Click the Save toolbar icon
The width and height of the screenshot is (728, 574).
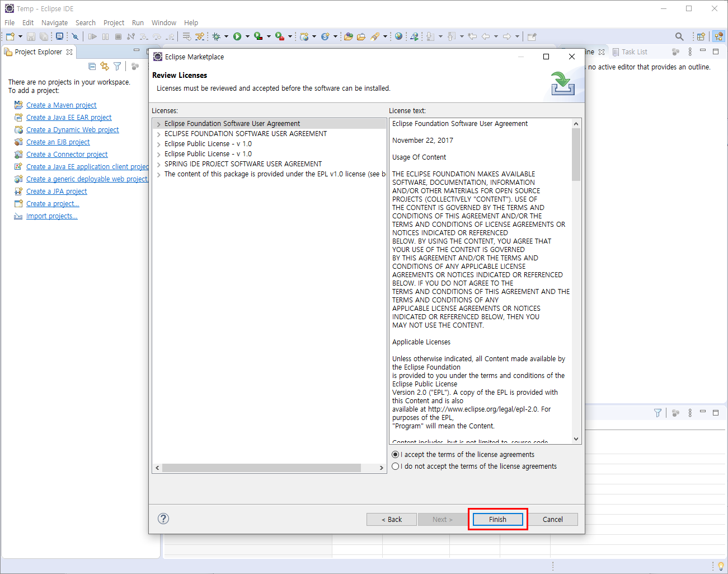pos(31,36)
